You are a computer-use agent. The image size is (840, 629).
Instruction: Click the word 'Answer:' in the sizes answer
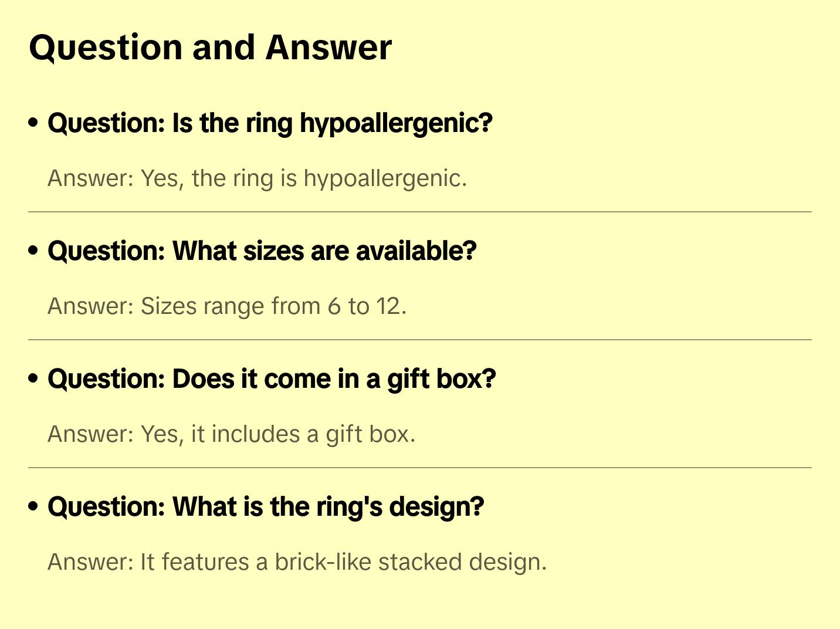click(91, 306)
